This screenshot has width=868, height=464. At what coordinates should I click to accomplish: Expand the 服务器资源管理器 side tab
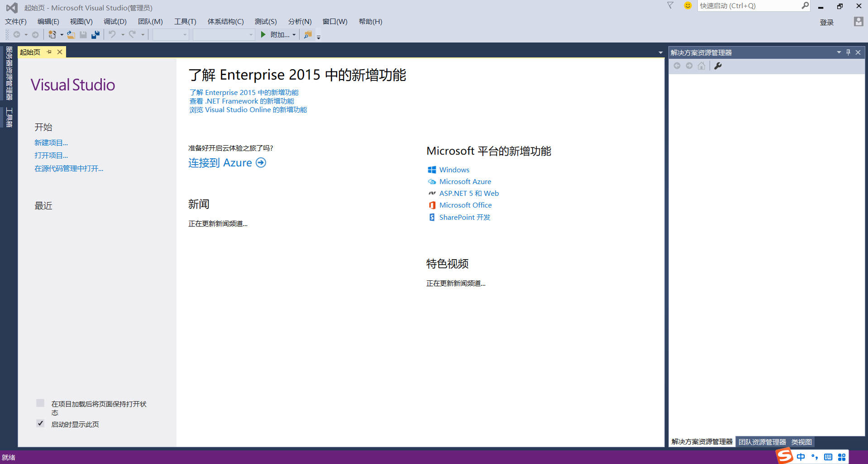tap(9, 73)
